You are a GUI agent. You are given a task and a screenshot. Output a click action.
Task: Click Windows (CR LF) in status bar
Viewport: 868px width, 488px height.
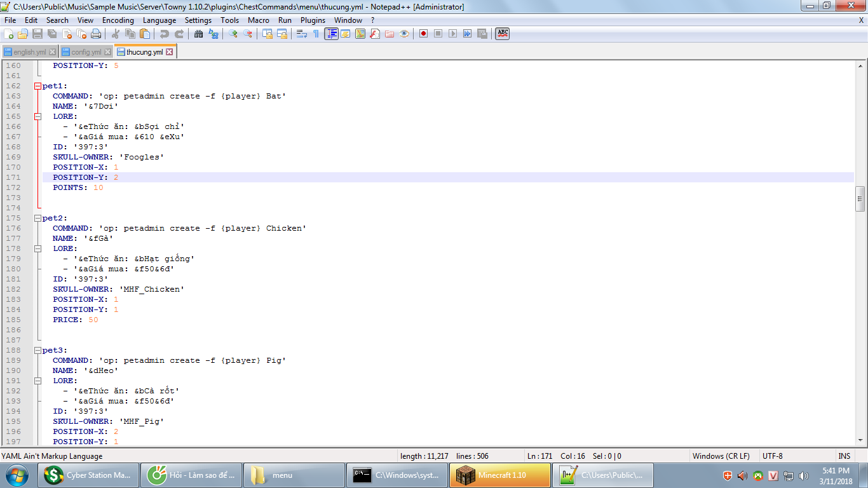(x=721, y=456)
